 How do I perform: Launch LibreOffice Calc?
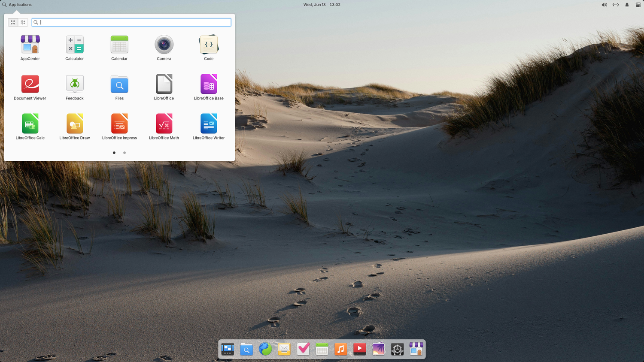(30, 127)
